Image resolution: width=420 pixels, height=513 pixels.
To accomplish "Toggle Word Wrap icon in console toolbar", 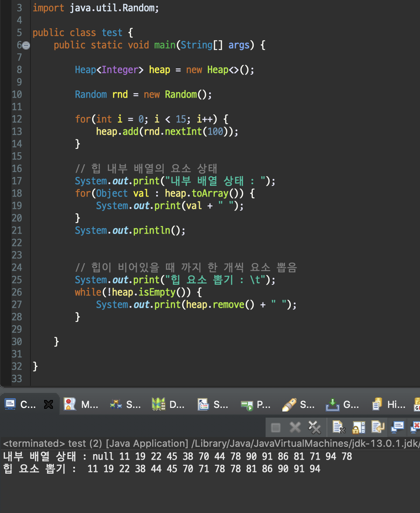I will click(378, 427).
